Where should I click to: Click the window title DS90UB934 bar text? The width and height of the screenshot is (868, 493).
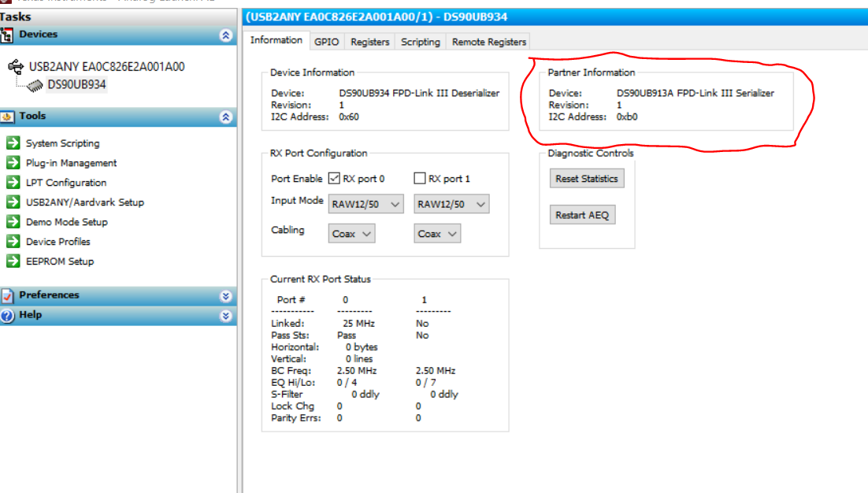point(377,17)
